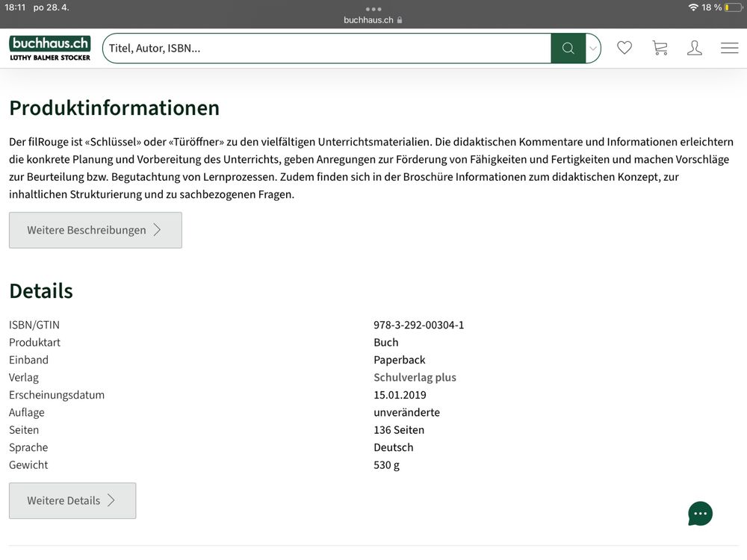The height and width of the screenshot is (560, 747).
Task: Select the value 136 Seiten
Action: (x=399, y=430)
